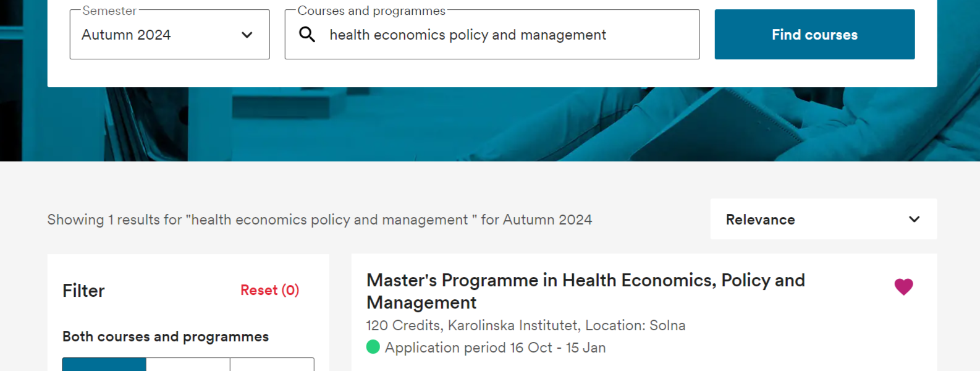
Task: Click the chevron arrow in the Semester box
Action: [x=247, y=35]
